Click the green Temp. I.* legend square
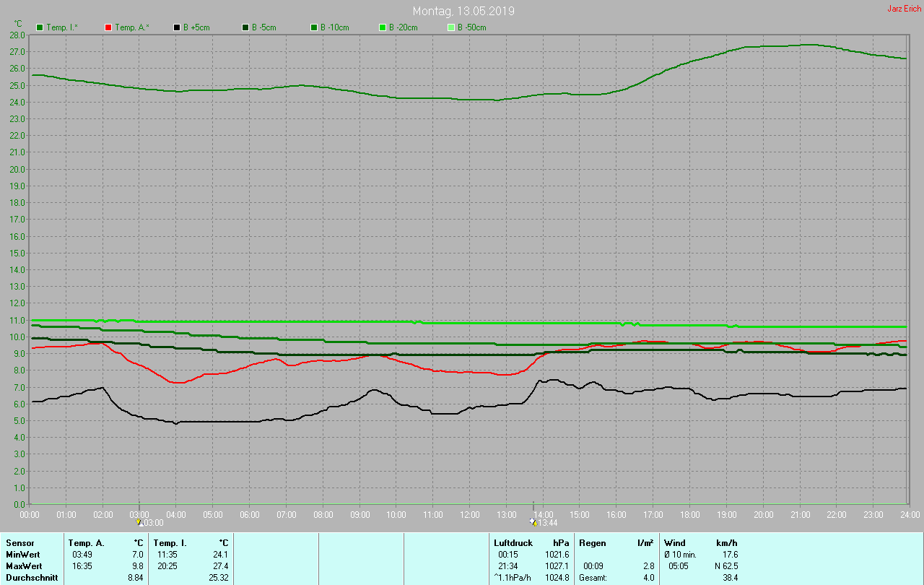This screenshot has width=924, height=585. click(x=40, y=27)
